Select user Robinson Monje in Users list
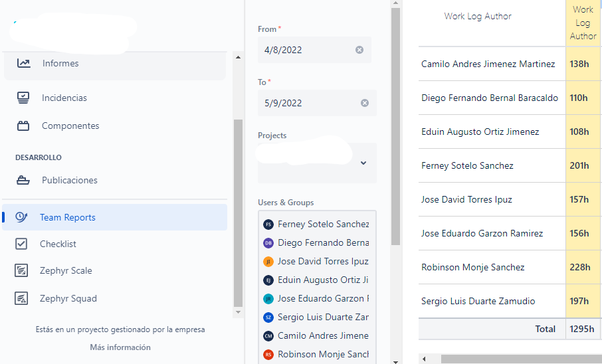Viewport: 602px width, 364px height. click(317, 354)
